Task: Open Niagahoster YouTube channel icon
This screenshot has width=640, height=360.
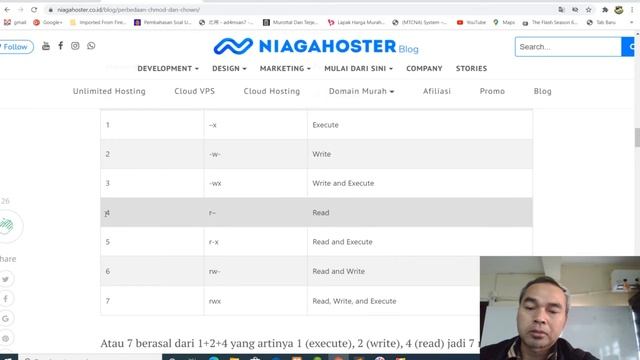Action: [46, 46]
